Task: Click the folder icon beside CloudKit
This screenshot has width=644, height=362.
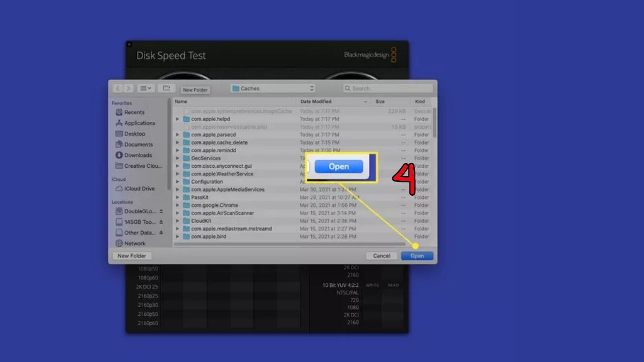Action: click(x=187, y=221)
